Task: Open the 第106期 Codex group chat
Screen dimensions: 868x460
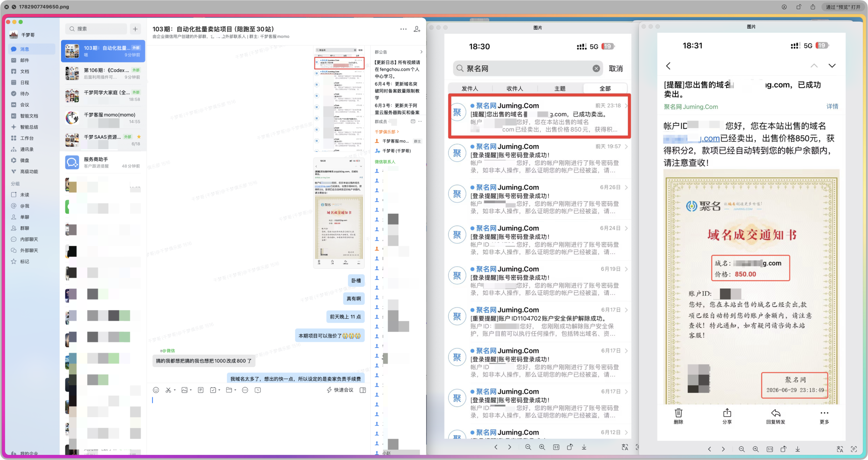Action: (x=103, y=74)
